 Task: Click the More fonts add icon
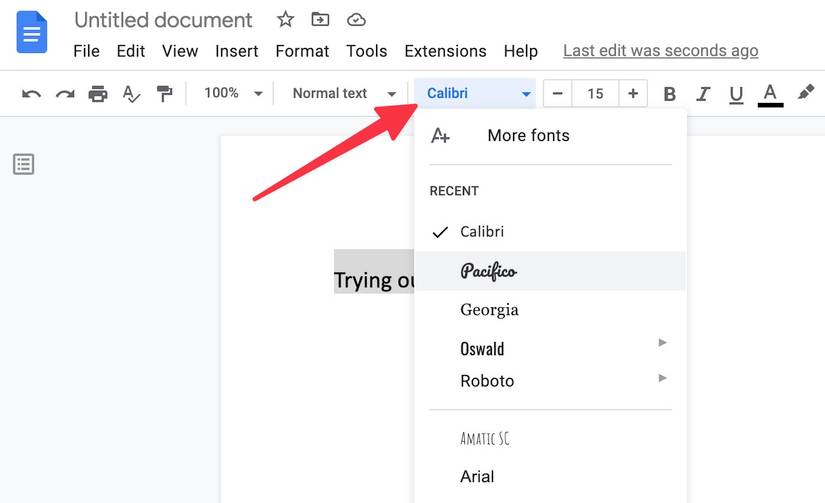tap(440, 135)
